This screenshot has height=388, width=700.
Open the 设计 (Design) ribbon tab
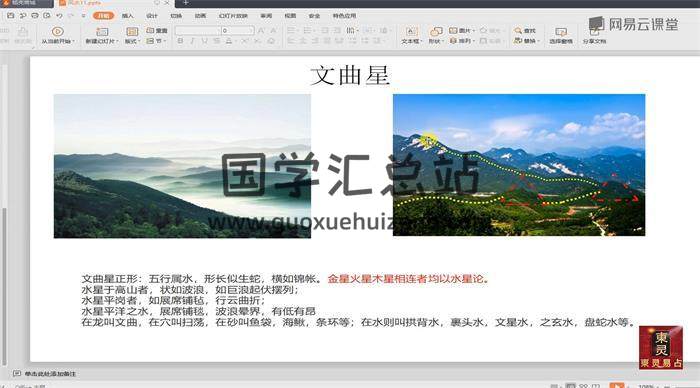[x=152, y=16]
